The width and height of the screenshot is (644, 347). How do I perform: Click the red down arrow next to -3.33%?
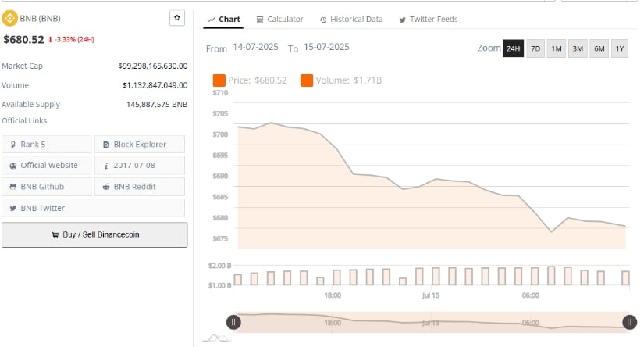point(50,40)
